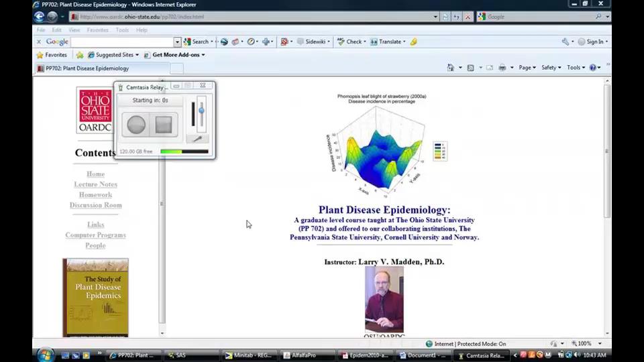Click the yellow AutoFill highlighter icon
Image resolution: width=644 pixels, height=362 pixels.
tap(414, 42)
